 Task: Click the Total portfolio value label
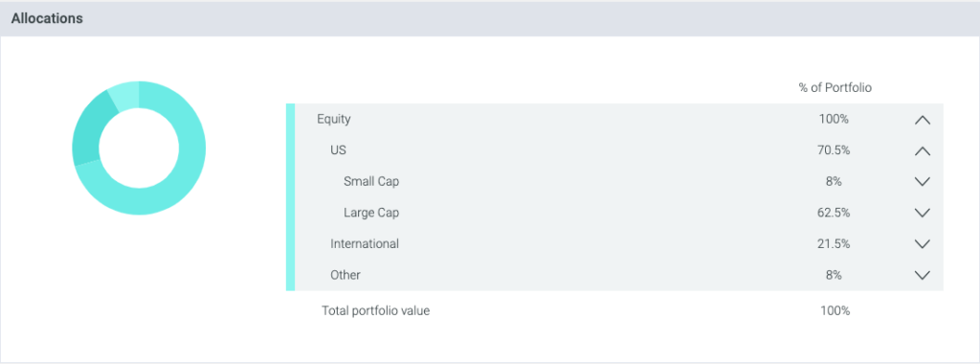tap(375, 310)
